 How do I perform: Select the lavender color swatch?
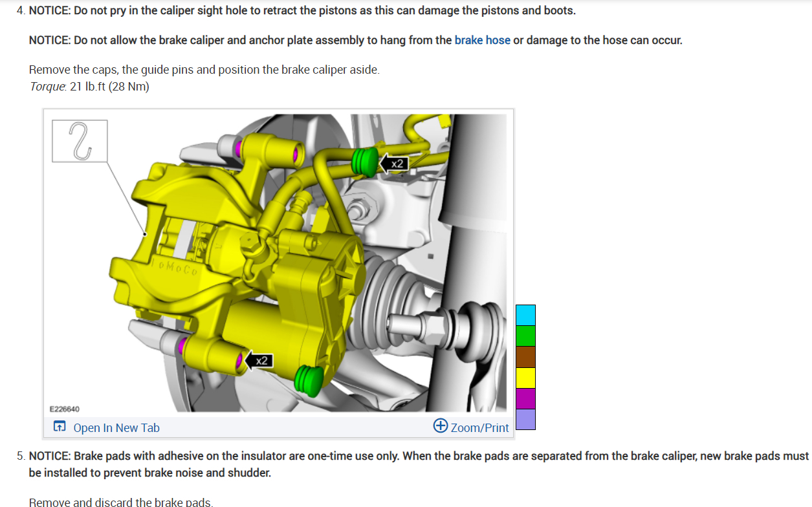coord(525,419)
